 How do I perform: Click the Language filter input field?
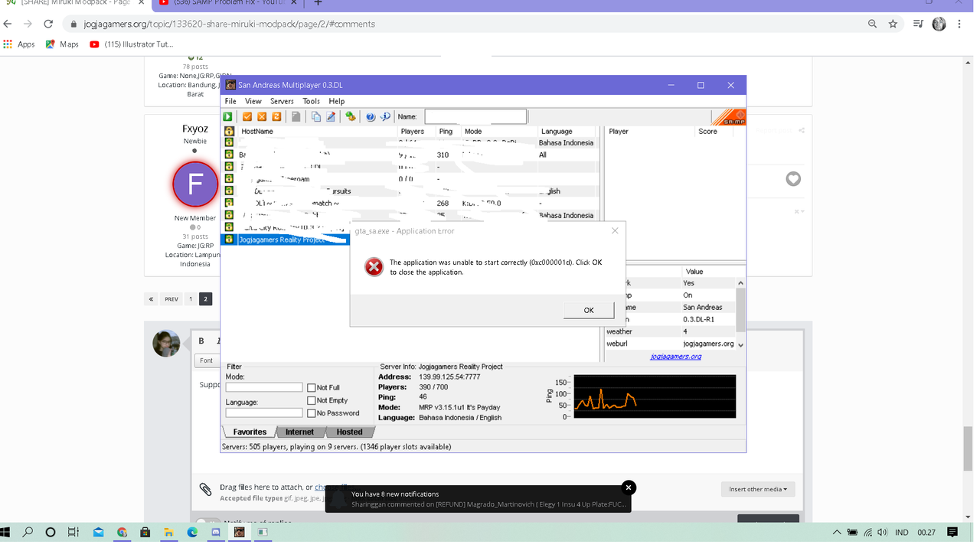point(264,412)
